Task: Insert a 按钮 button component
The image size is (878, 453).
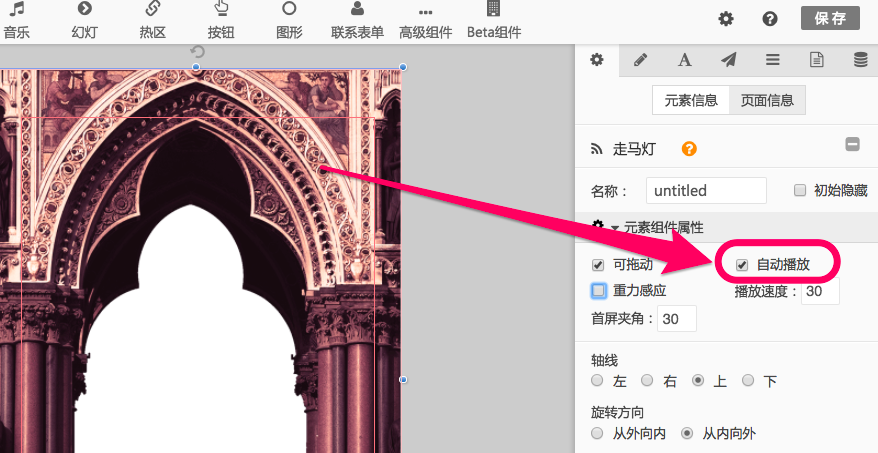Action: (221, 19)
